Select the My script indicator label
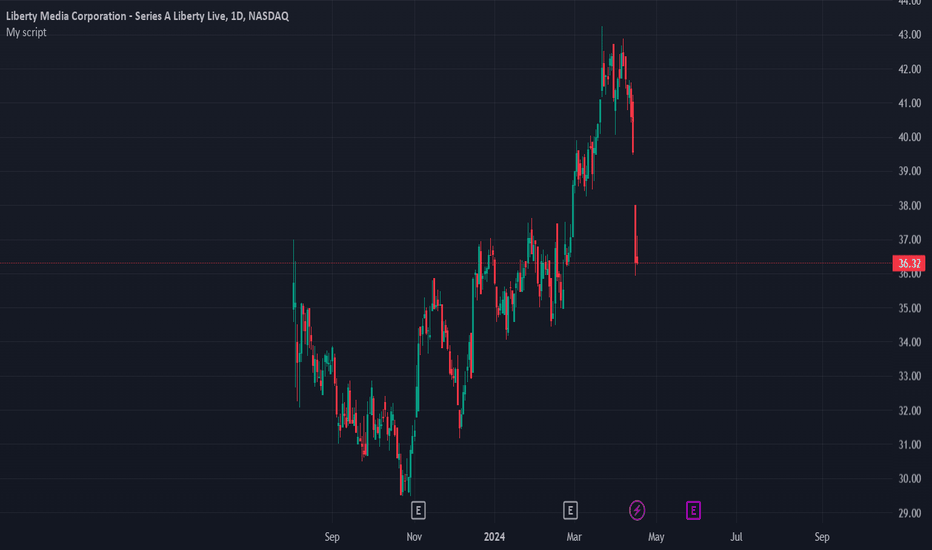The width and height of the screenshot is (932, 550). [26, 32]
